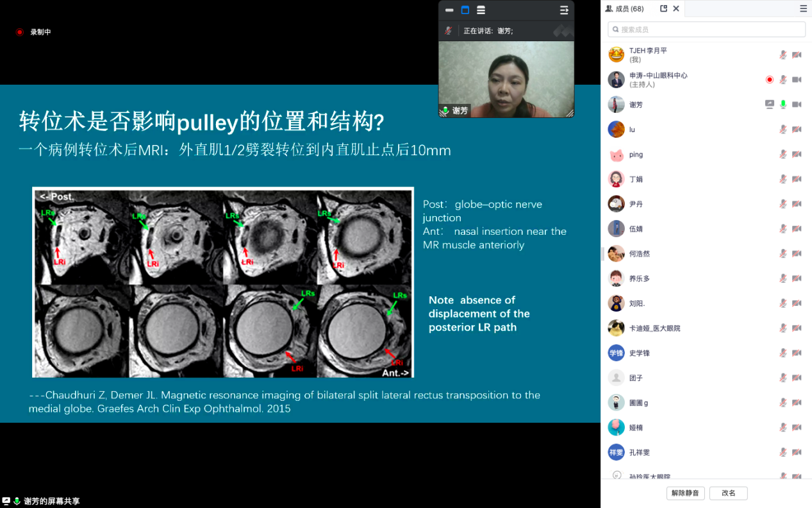
Task: Pop out the members panel window
Action: [x=664, y=9]
